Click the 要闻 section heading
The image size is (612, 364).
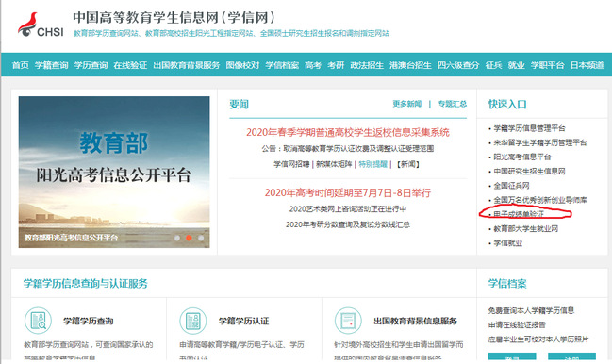click(x=239, y=104)
